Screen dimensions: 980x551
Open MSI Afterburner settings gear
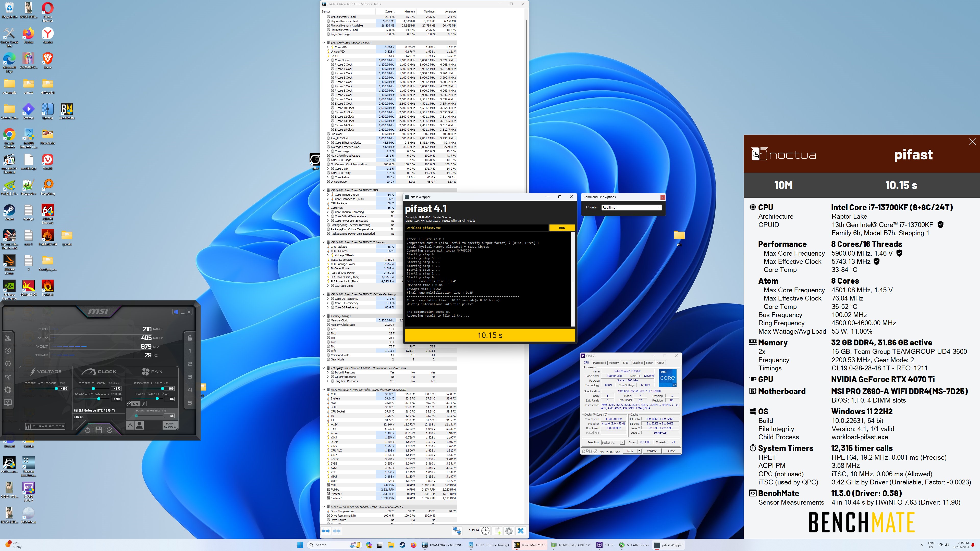coord(8,390)
